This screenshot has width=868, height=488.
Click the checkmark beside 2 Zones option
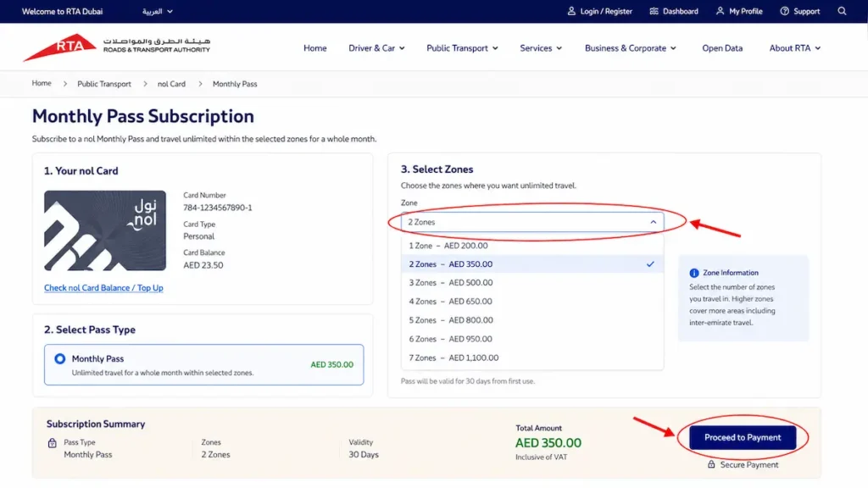[650, 264]
